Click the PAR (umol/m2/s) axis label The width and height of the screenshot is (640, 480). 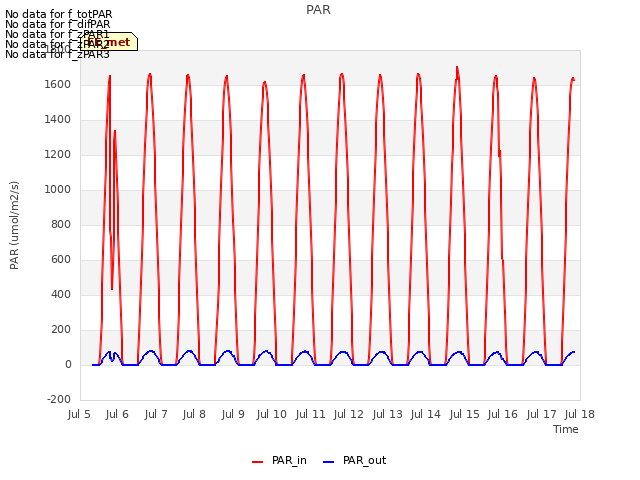14,225
